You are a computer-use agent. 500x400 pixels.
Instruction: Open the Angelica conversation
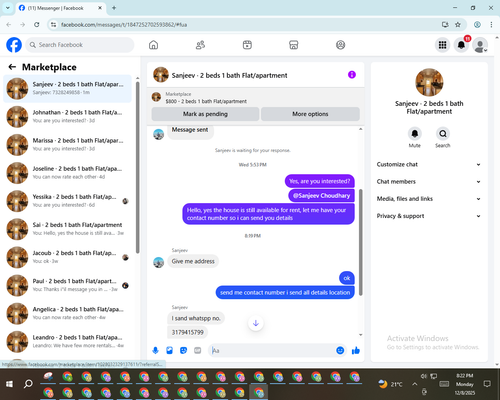(x=67, y=313)
